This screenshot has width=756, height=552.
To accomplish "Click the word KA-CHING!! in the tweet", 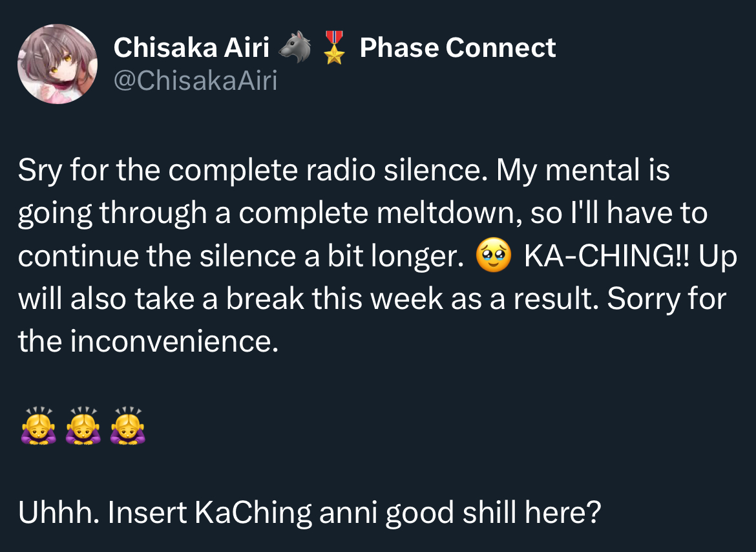I will pyautogui.click(x=607, y=256).
